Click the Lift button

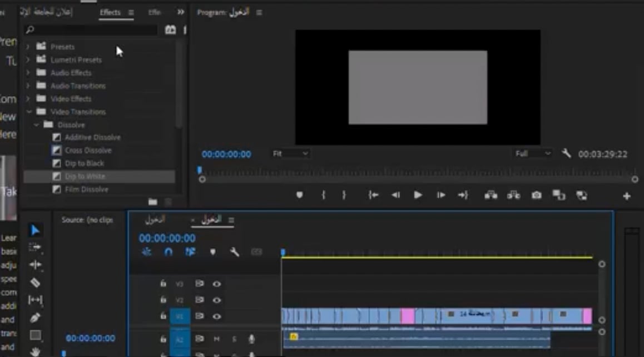pyautogui.click(x=491, y=195)
